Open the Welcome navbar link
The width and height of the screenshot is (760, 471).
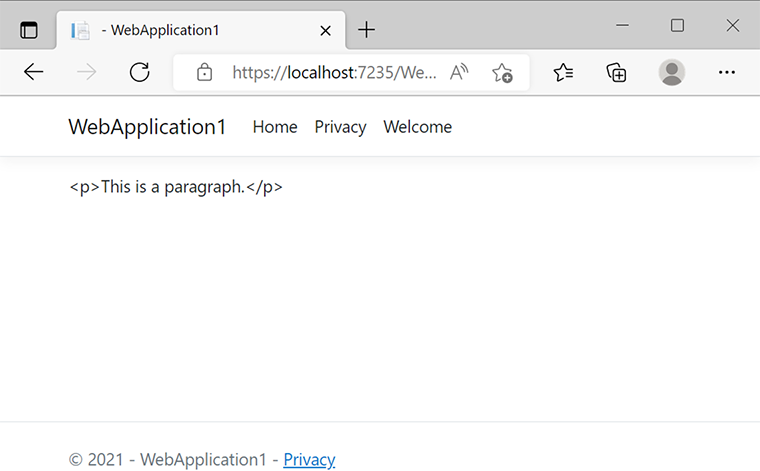tap(417, 127)
